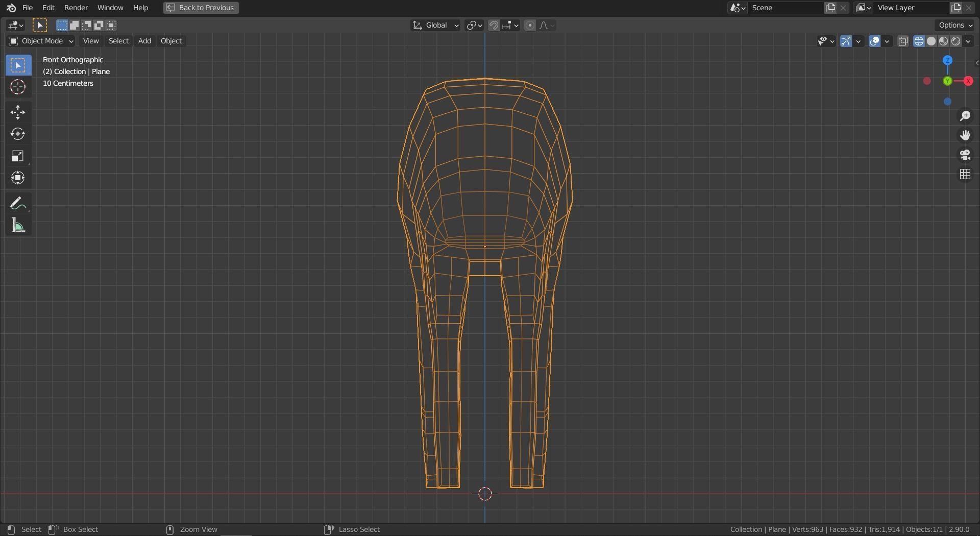Open the object visibility and selectability dropdown
980x536 pixels.
click(x=826, y=41)
